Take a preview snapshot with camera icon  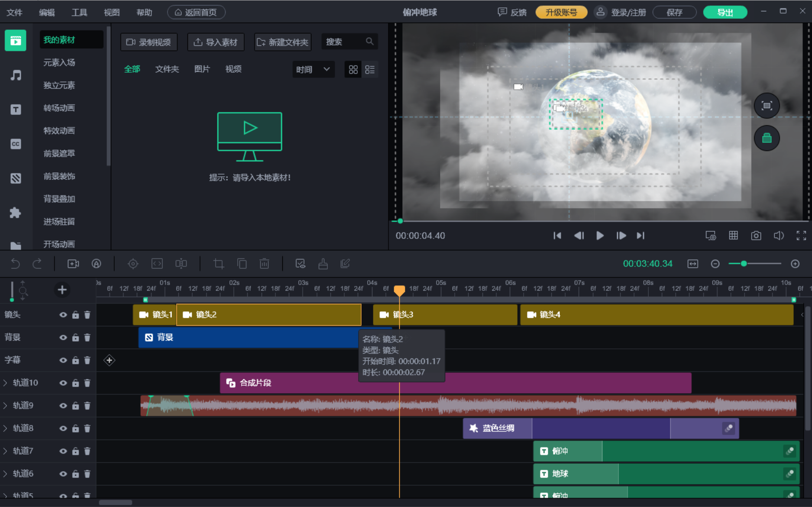(756, 236)
